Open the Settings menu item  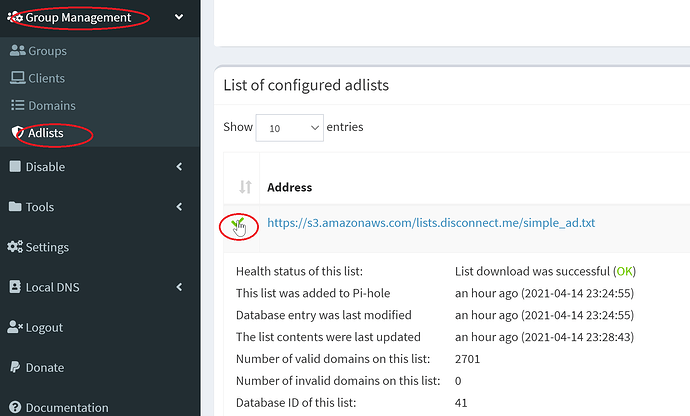47,247
